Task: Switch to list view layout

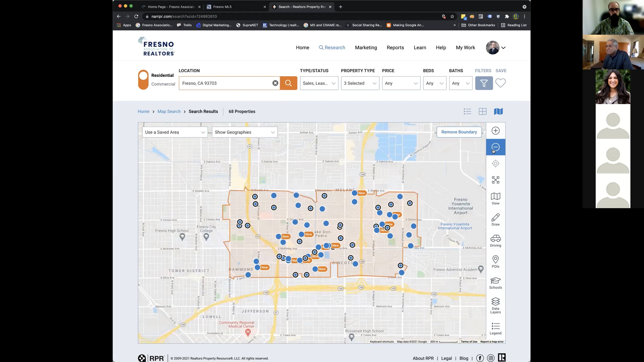Action: tap(467, 111)
